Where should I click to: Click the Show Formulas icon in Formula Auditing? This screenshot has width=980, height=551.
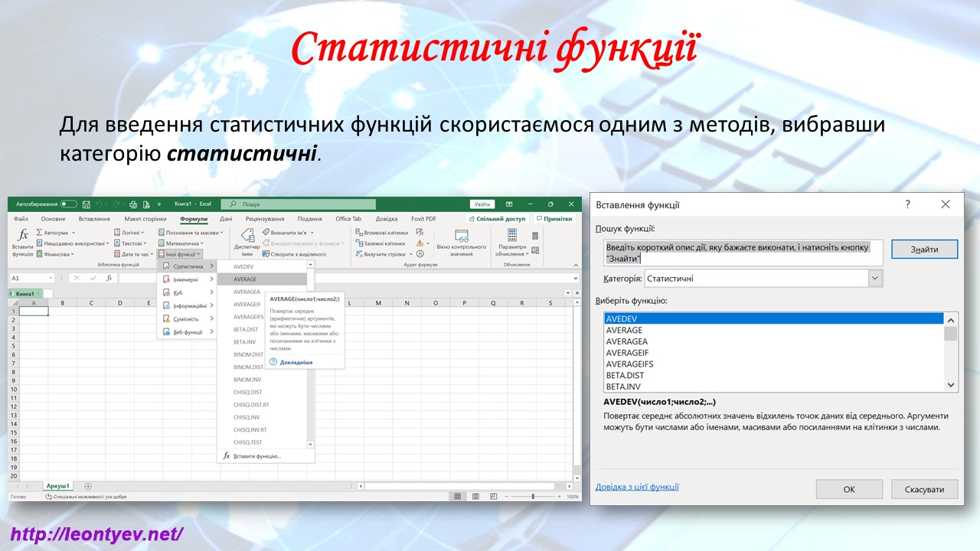click(x=419, y=232)
